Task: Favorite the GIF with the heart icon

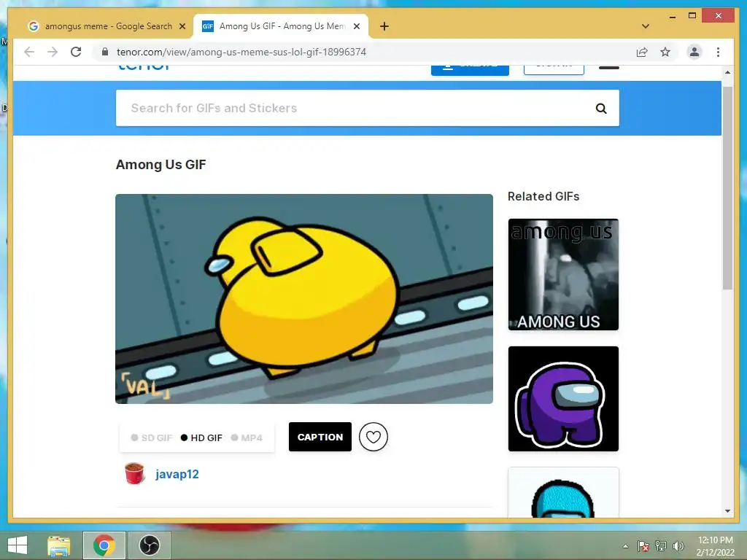Action: pyautogui.click(x=373, y=437)
